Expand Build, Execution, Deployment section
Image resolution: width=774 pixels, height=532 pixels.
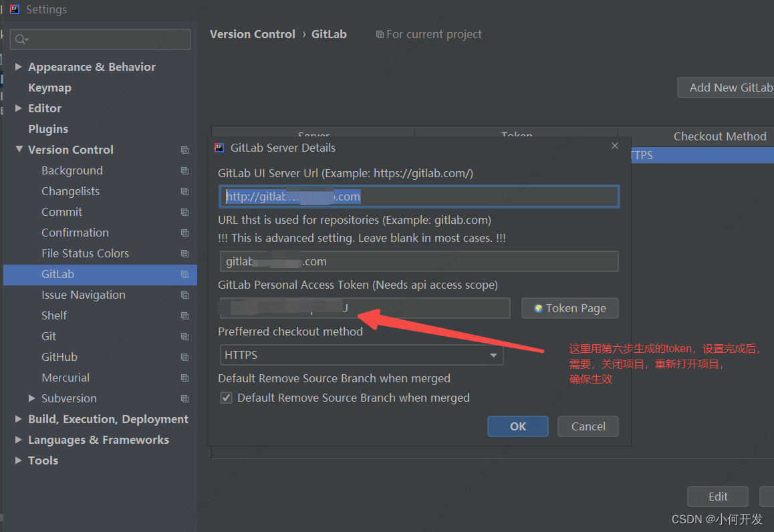pyautogui.click(x=18, y=419)
